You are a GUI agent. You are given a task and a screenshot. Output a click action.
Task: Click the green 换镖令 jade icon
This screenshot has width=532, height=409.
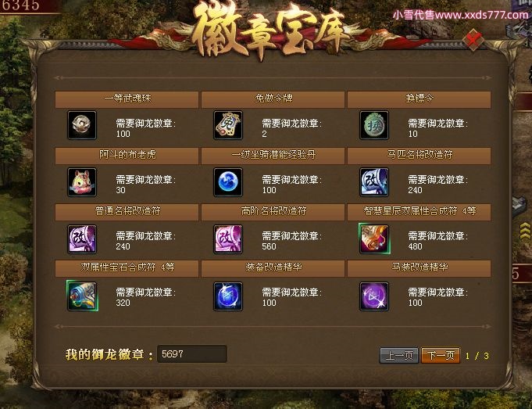[x=374, y=125]
